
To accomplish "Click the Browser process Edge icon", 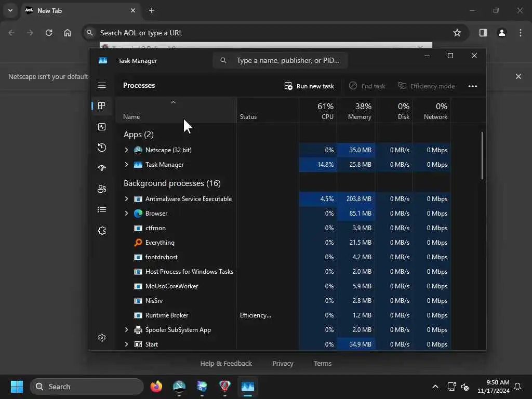I will pos(138,214).
